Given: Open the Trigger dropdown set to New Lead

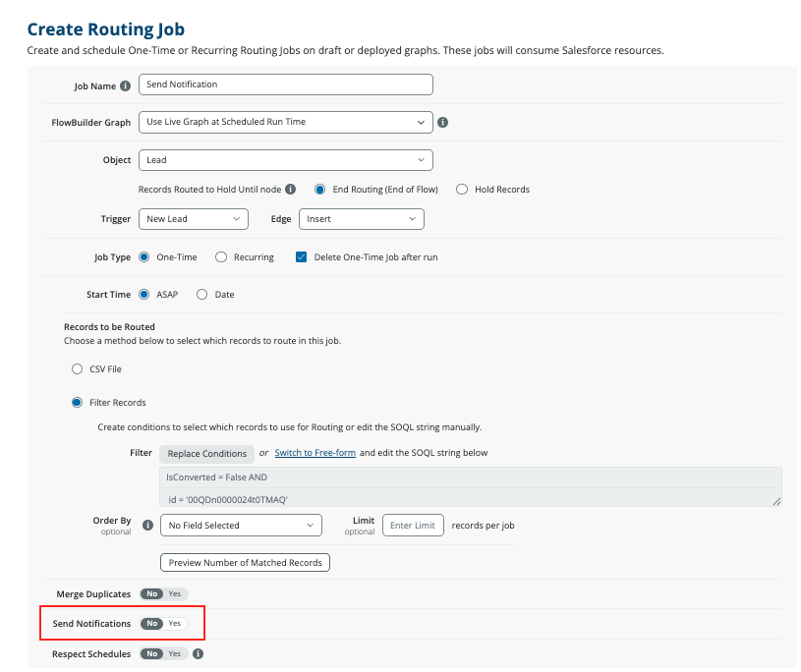Looking at the screenshot, I should tap(194, 219).
